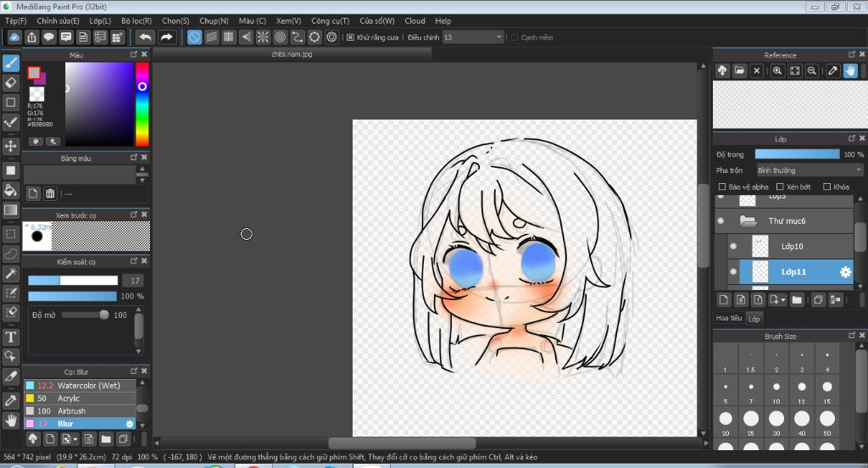Enable the crisscross grid snap guide
The image size is (868, 468).
(x=229, y=37)
